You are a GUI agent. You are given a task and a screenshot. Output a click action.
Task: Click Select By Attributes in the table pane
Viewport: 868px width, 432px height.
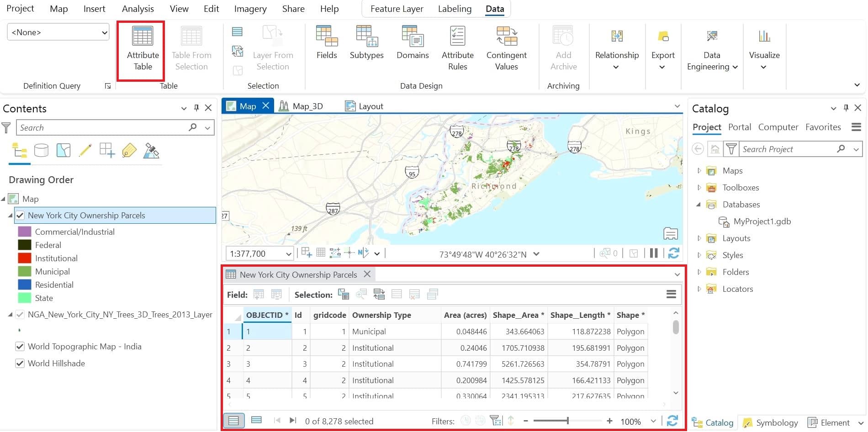[343, 294]
